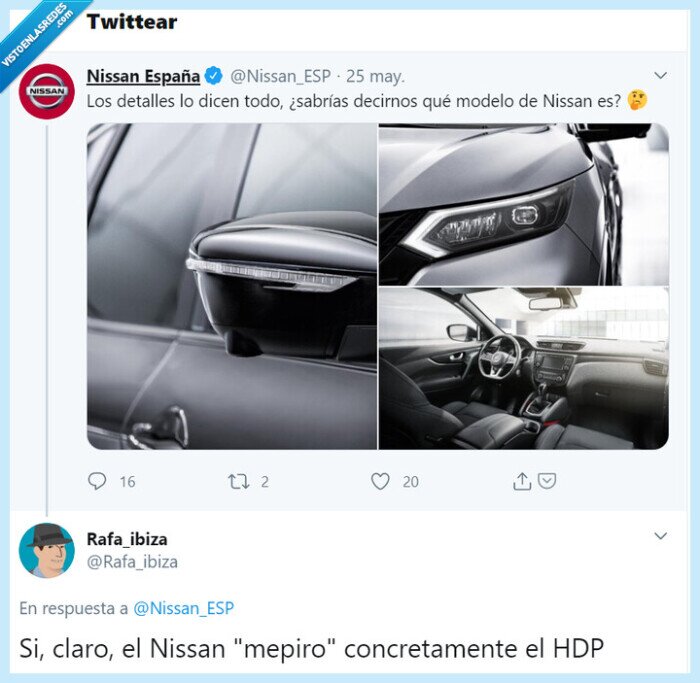Click the @Nissan_ESP handle in header

click(x=279, y=76)
